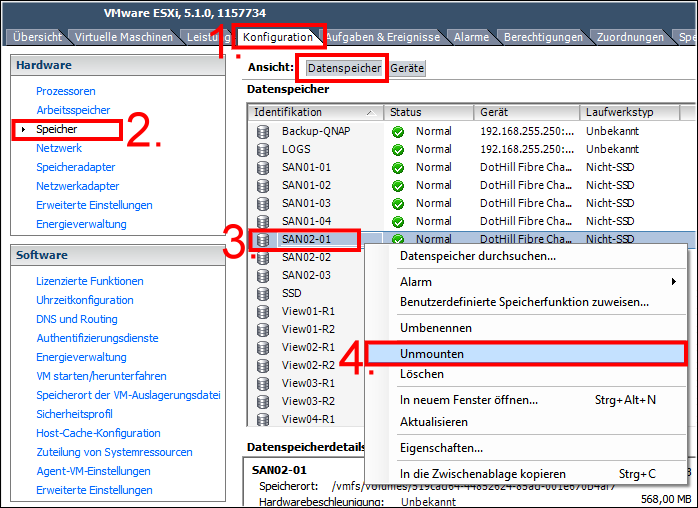Click the datastore icon next to View01-R1
The image size is (698, 508).
click(263, 311)
